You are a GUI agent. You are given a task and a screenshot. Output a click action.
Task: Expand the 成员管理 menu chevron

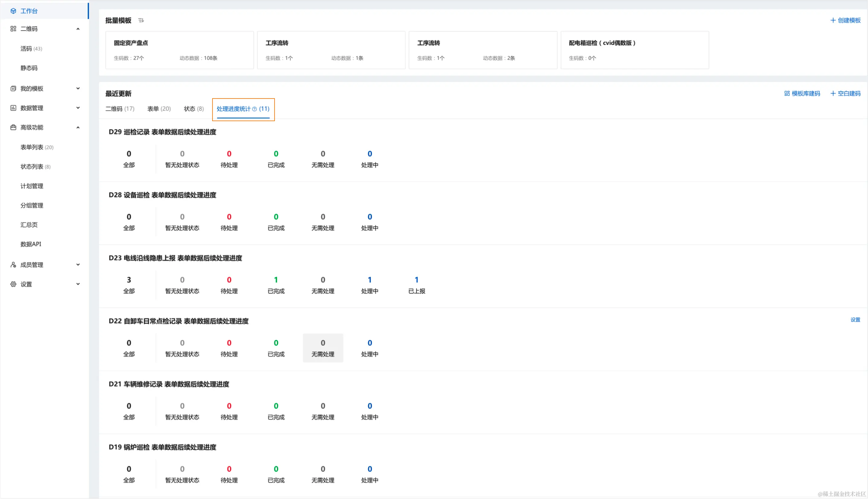(78, 265)
